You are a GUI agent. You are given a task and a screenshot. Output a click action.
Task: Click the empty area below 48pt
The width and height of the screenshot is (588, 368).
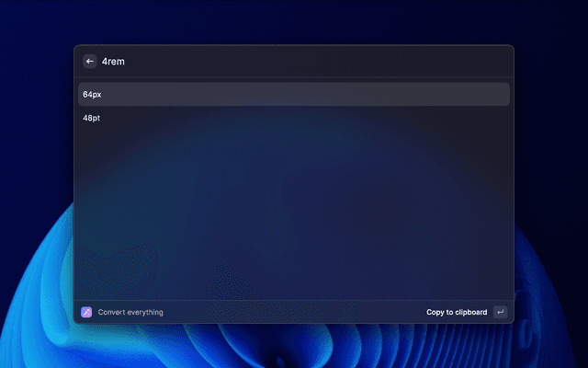pyautogui.click(x=293, y=212)
